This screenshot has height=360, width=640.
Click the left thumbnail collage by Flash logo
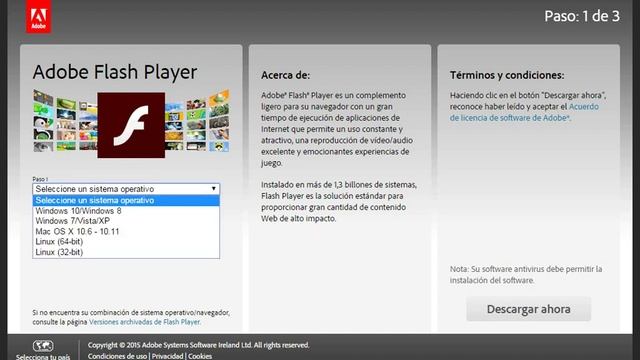(x=65, y=121)
